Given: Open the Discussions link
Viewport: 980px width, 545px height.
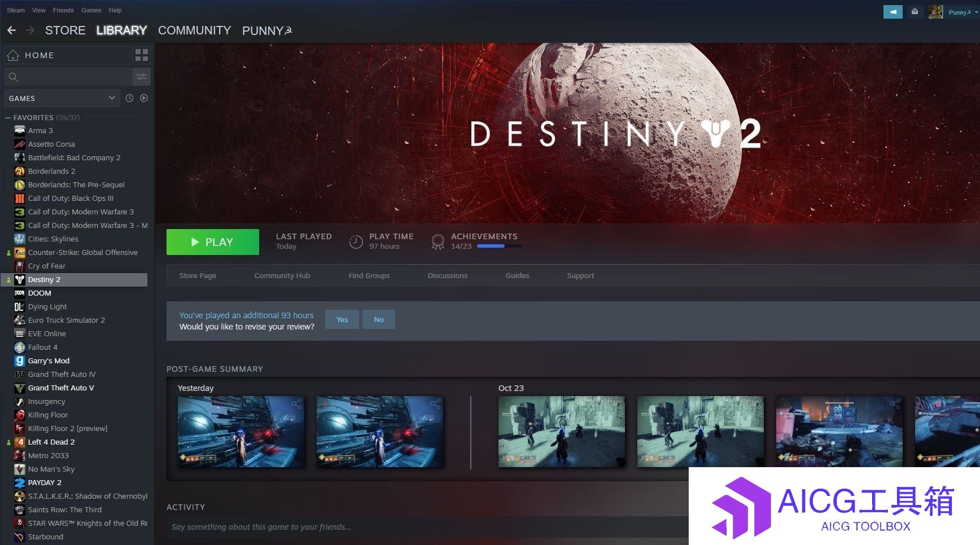Looking at the screenshot, I should 448,275.
